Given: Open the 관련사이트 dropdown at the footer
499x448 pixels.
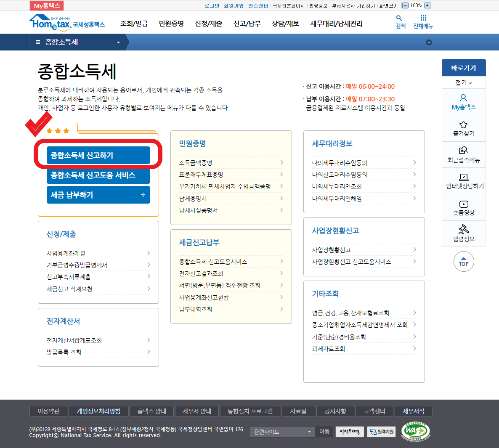Looking at the screenshot, I should (x=282, y=432).
